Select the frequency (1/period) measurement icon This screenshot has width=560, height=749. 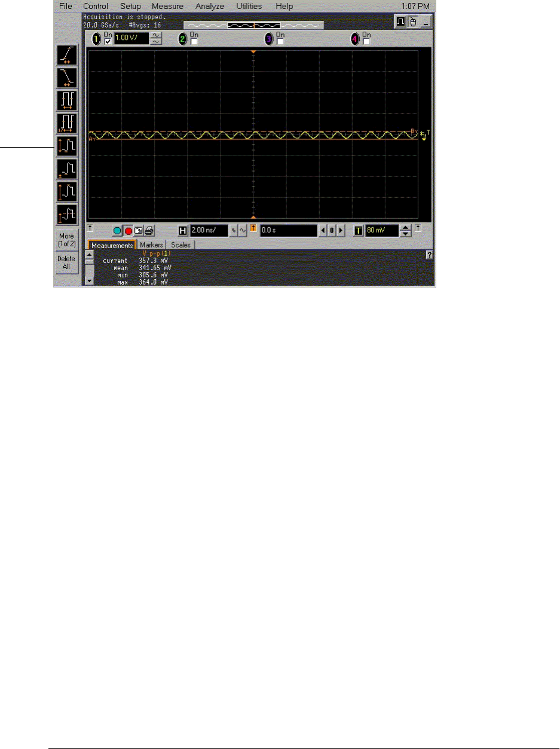[x=66, y=123]
